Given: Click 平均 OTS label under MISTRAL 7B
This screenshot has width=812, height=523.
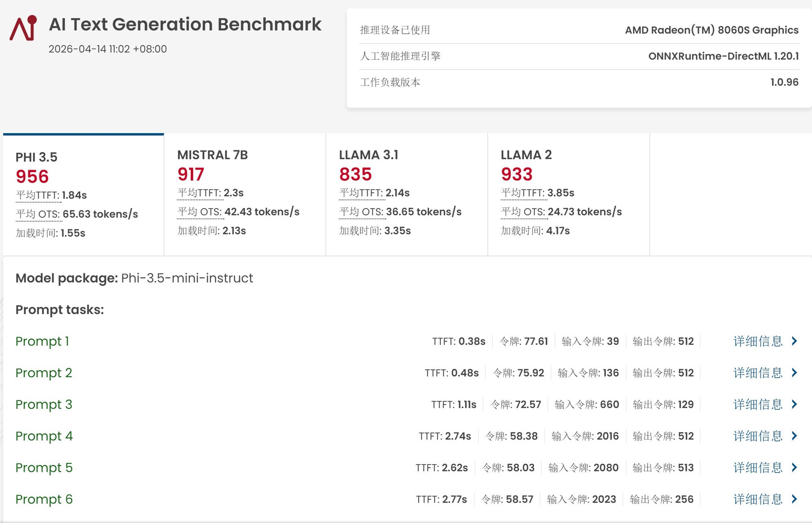Looking at the screenshot, I should 200,212.
